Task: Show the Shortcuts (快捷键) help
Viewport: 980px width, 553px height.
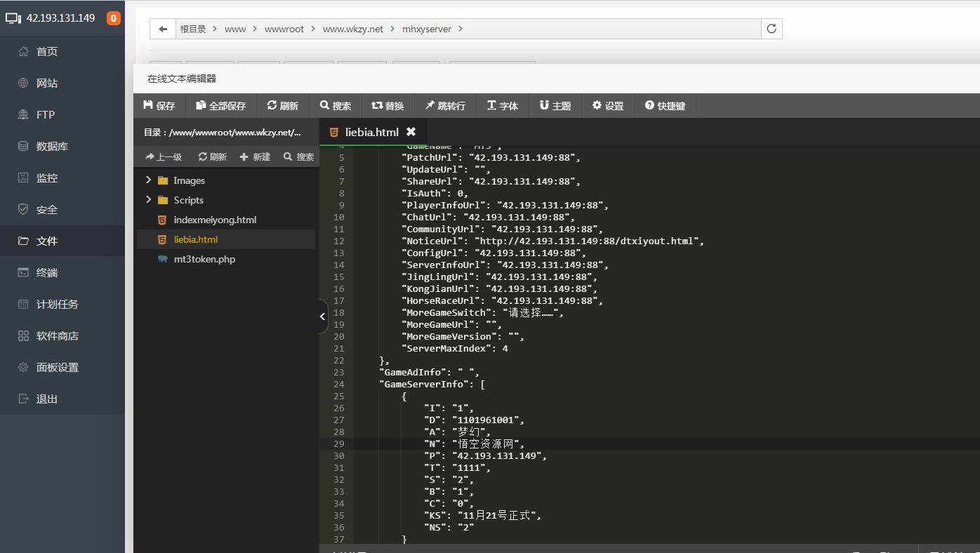Action: point(664,105)
